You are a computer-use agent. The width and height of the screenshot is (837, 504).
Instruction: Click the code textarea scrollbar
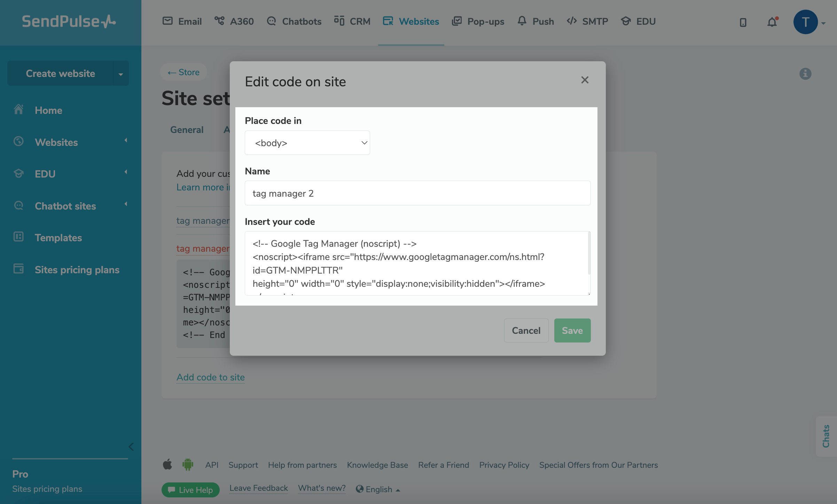pos(589,254)
